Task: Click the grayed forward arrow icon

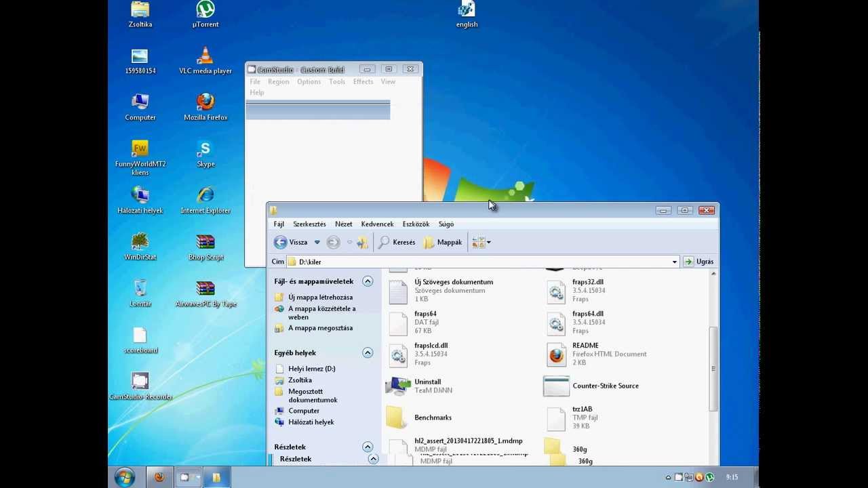Action: click(333, 242)
